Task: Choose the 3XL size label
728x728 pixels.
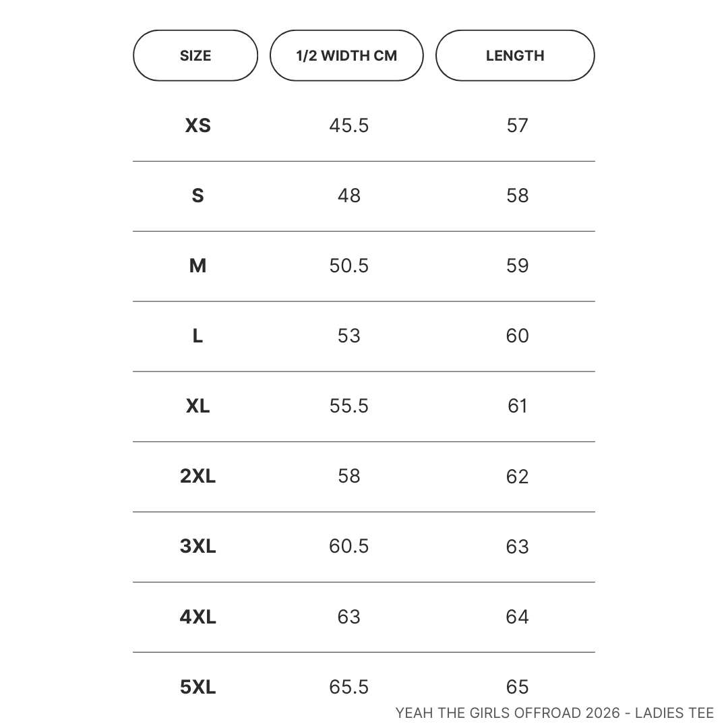Action: click(x=198, y=546)
